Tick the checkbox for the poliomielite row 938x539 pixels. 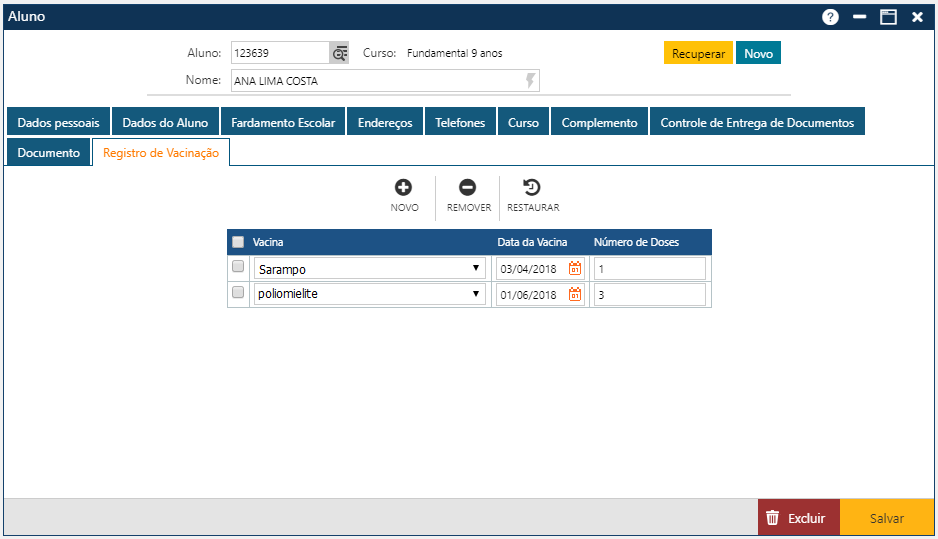click(238, 293)
